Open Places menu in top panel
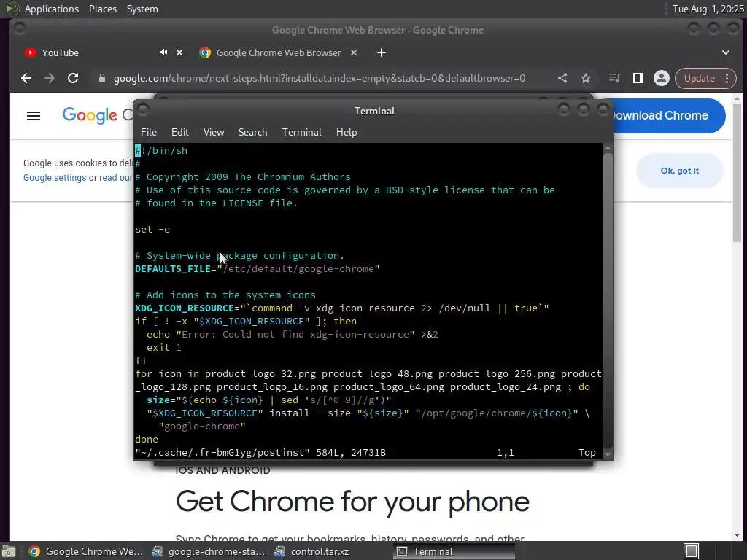This screenshot has width=747, height=560. coord(102,9)
